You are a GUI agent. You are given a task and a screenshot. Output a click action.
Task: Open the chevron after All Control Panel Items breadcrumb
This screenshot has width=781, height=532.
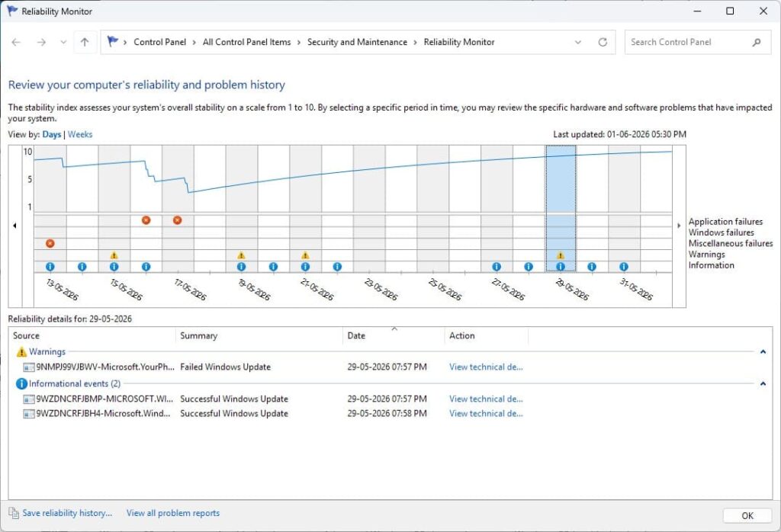(299, 43)
